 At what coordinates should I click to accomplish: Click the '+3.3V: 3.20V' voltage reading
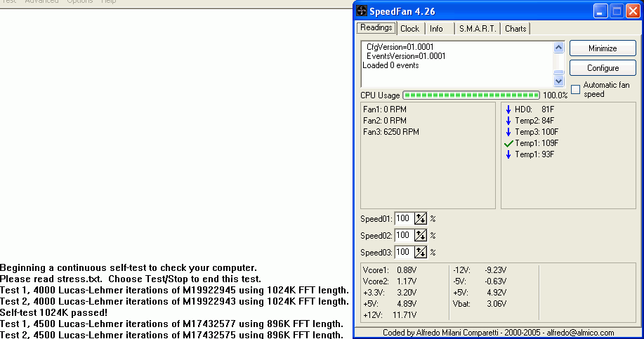point(389,293)
